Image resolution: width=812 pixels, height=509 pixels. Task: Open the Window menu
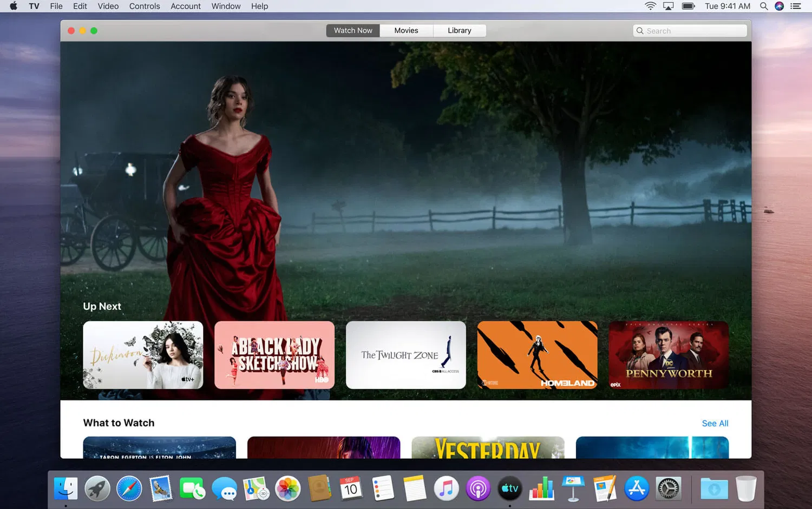click(x=226, y=6)
